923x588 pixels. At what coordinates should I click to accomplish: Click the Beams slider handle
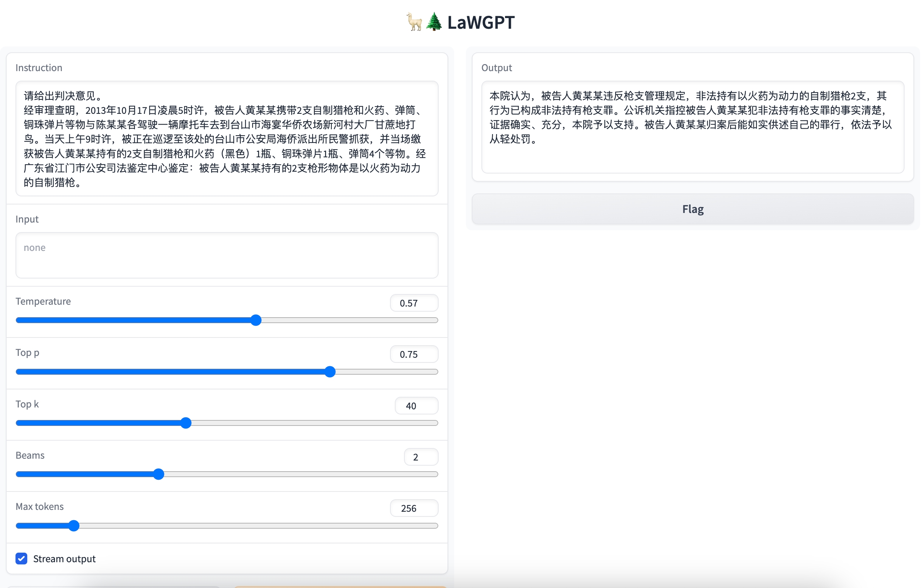tap(159, 474)
